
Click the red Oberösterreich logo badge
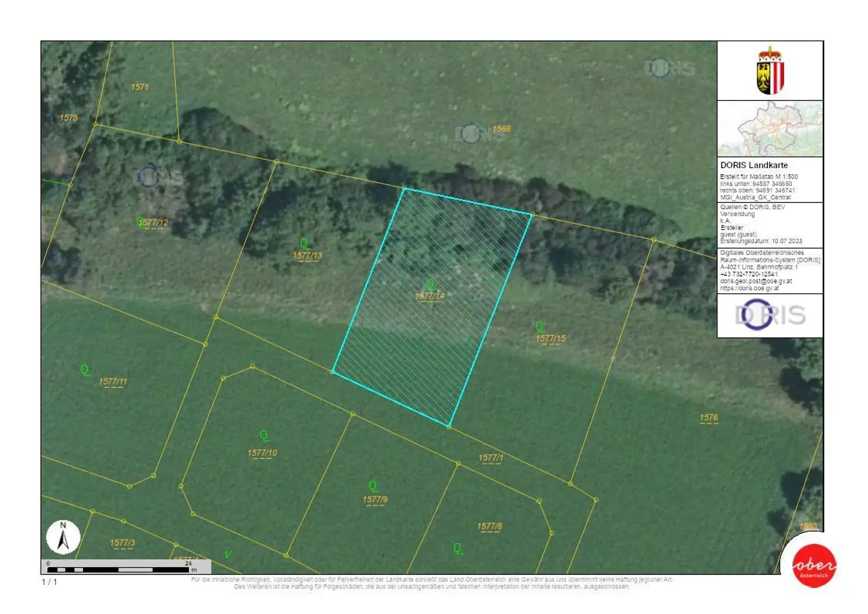[x=814, y=565]
